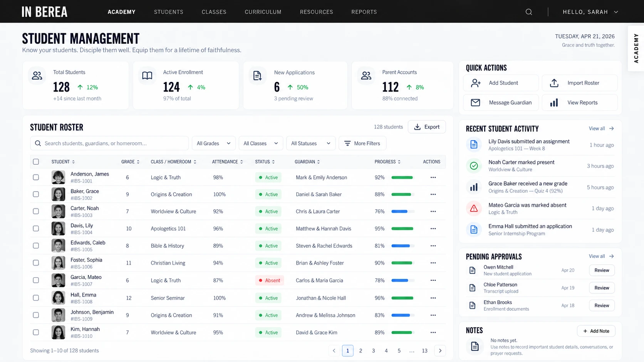644x362 pixels.
Task: Open the Students nav item
Action: point(169,12)
